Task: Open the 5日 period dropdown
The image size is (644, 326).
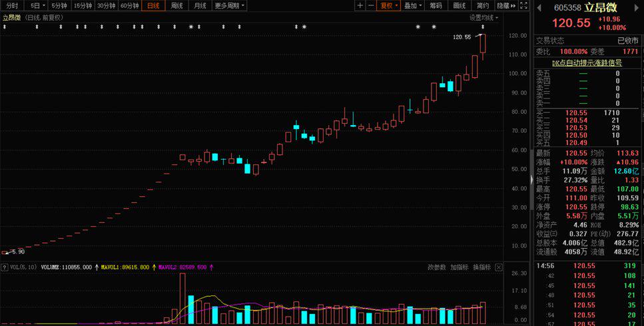Action: pos(37,5)
